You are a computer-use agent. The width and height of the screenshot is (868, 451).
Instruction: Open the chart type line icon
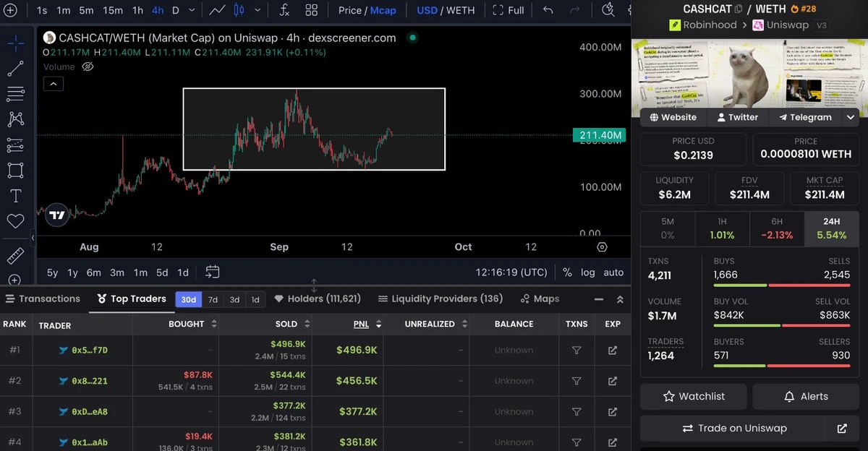216,10
